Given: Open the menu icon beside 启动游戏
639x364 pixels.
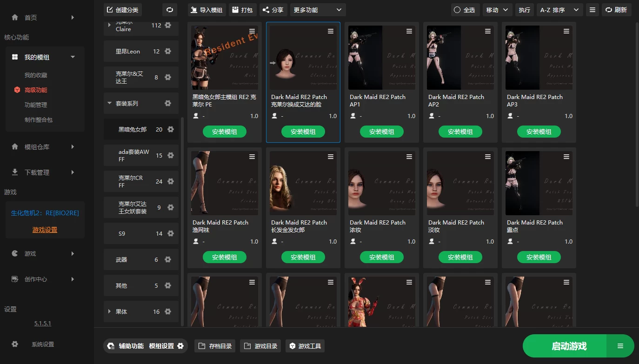Looking at the screenshot, I should (620, 346).
